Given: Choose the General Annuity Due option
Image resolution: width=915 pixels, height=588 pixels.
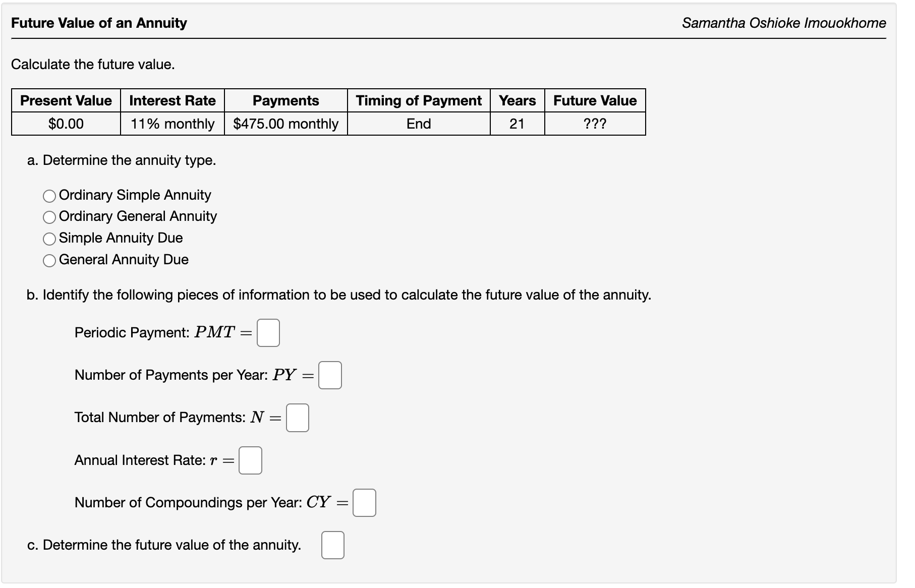Looking at the screenshot, I should coord(49,260).
